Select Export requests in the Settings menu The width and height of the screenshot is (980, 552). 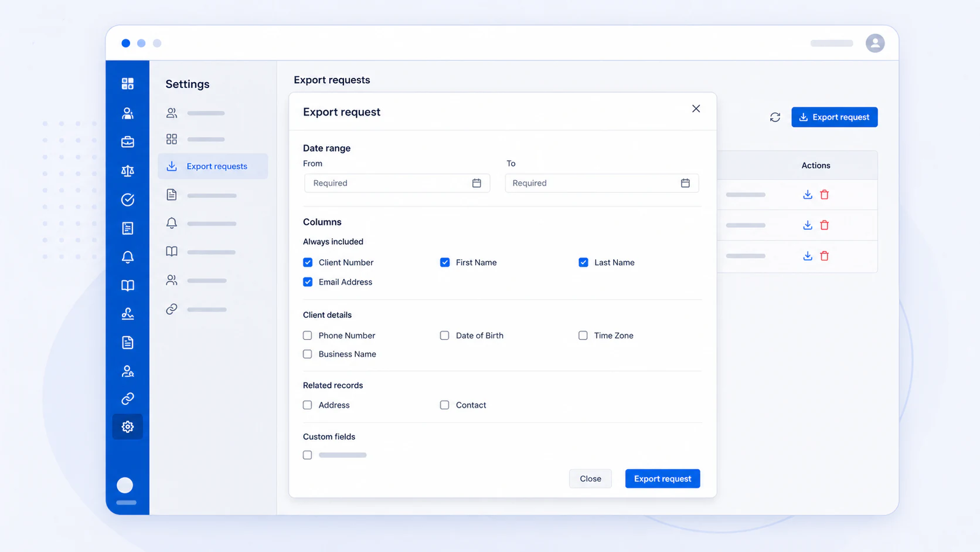coord(213,166)
